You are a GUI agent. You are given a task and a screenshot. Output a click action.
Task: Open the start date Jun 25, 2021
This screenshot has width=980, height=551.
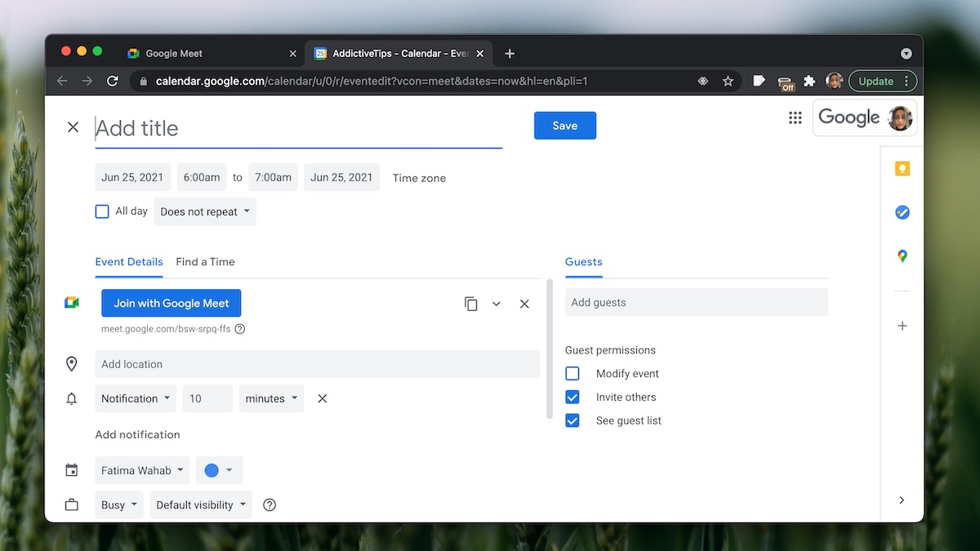(133, 177)
